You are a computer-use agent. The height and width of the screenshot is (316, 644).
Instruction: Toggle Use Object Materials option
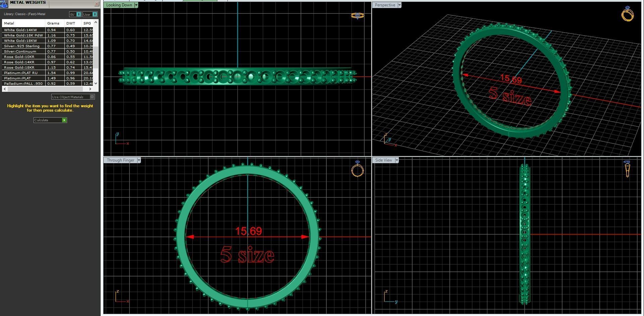73,97
